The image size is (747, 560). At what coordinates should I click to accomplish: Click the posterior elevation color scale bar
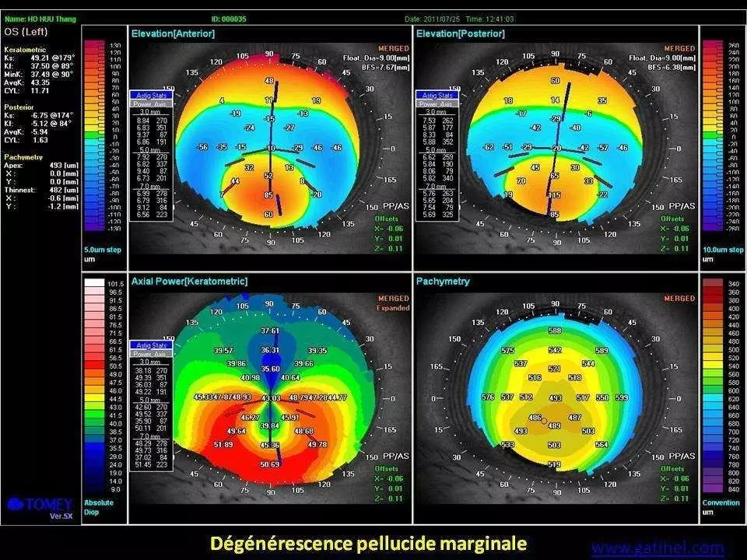(x=712, y=136)
